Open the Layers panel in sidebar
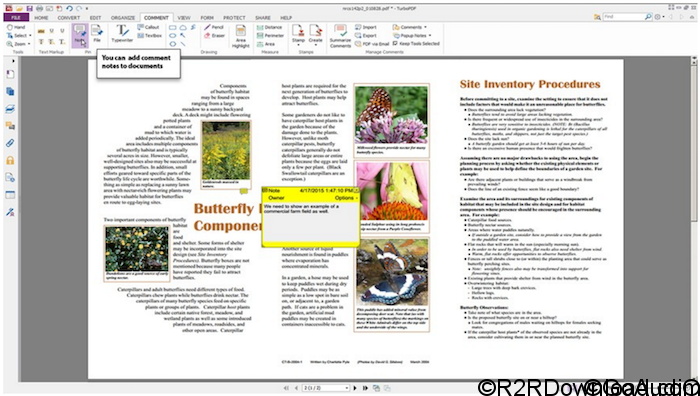The height and width of the screenshot is (396, 700). tap(10, 109)
